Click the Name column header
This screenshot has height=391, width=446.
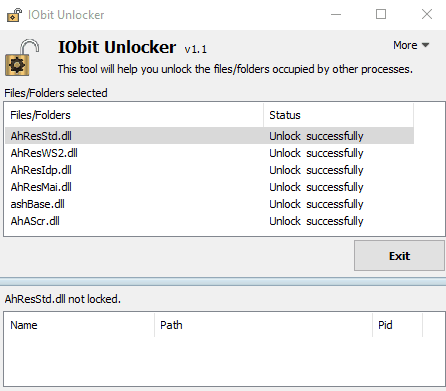pos(79,325)
